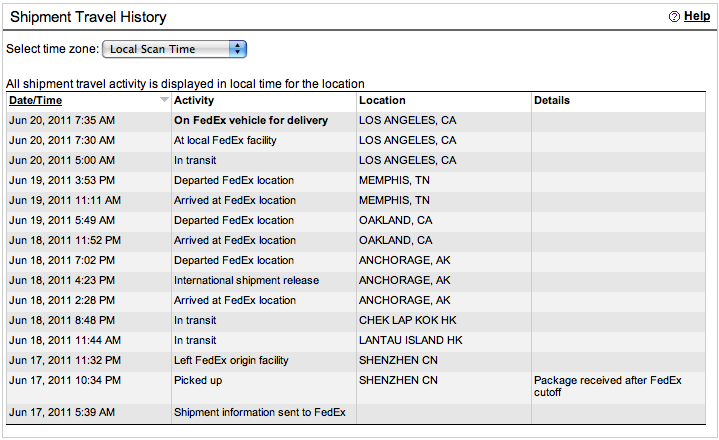Click the Activity column header
The height and width of the screenshot is (440, 719).
tap(193, 100)
